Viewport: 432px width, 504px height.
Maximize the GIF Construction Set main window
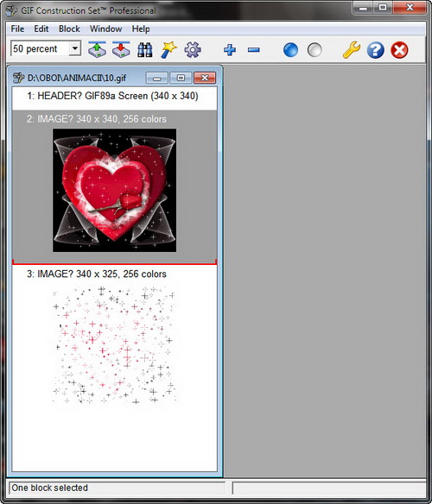coord(383,8)
